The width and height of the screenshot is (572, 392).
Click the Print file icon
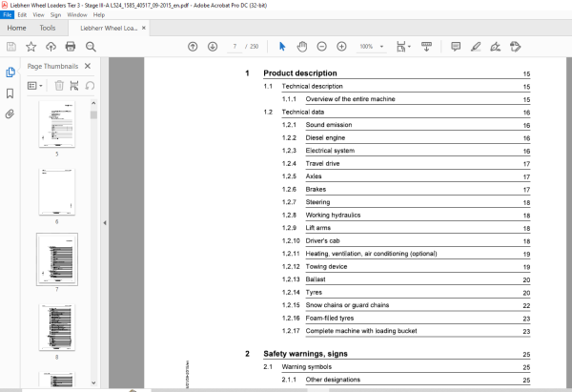click(x=70, y=47)
